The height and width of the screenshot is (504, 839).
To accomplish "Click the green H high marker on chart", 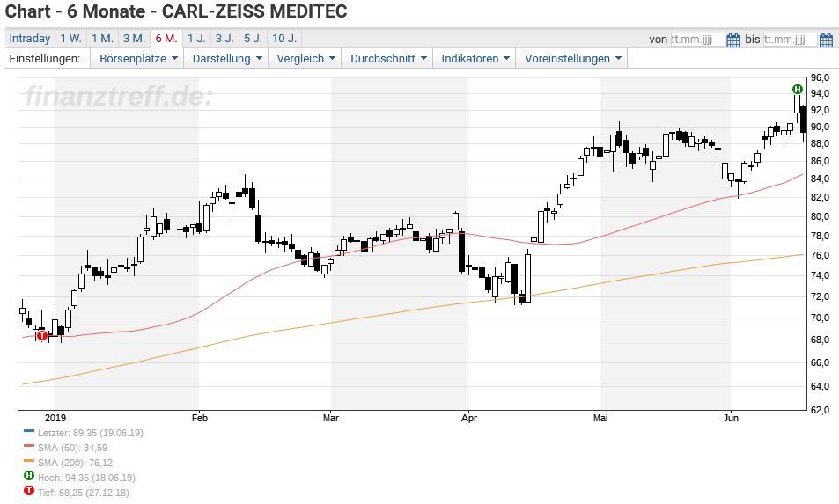I will click(798, 89).
